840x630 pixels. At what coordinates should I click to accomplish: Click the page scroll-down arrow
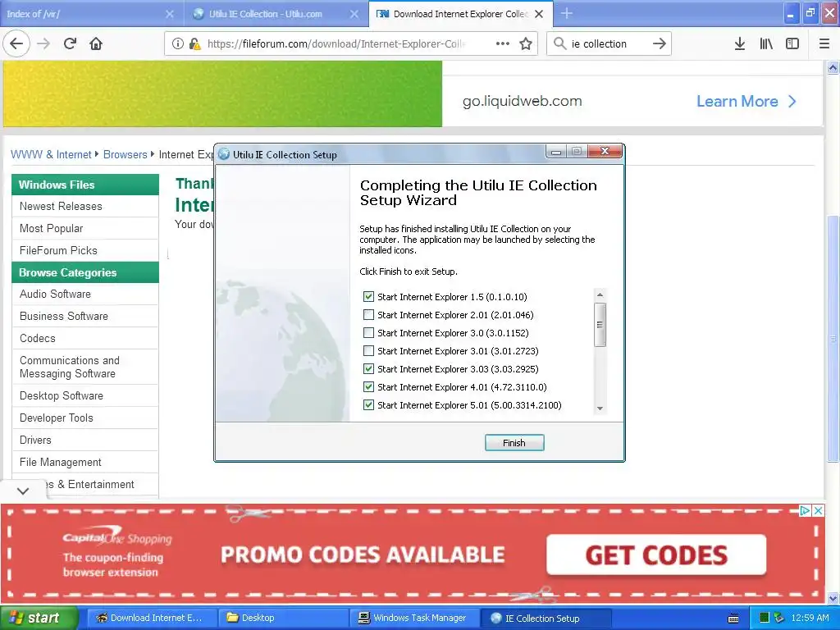833,598
